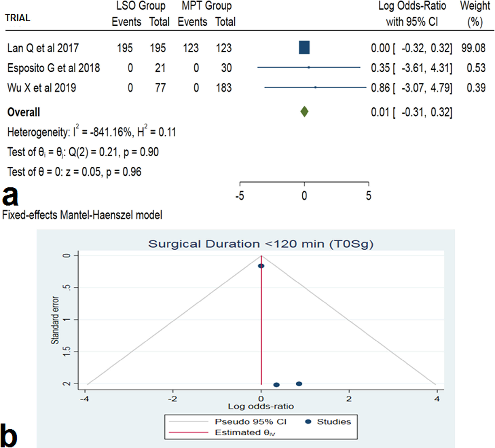Select the green diamond Overall effect marker
This screenshot has width=495, height=448.
click(x=305, y=112)
